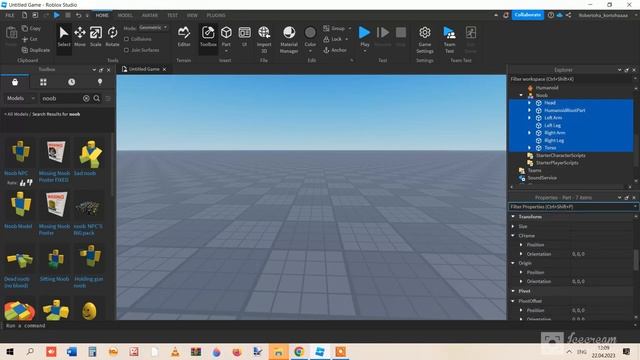640x360 pixels.
Task: Open the Toolbox filter options
Action: coord(108,98)
